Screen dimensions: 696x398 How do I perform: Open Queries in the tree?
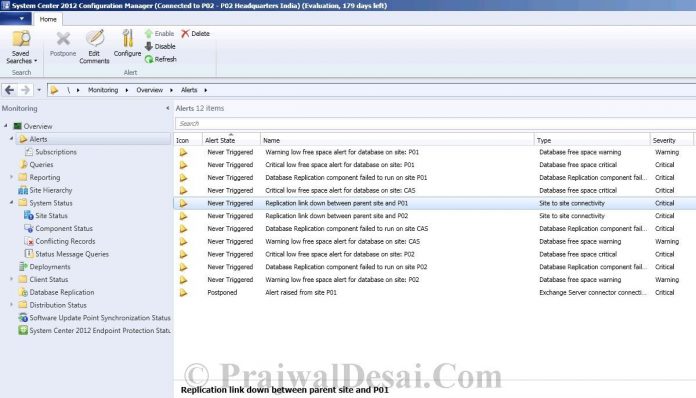click(41, 165)
